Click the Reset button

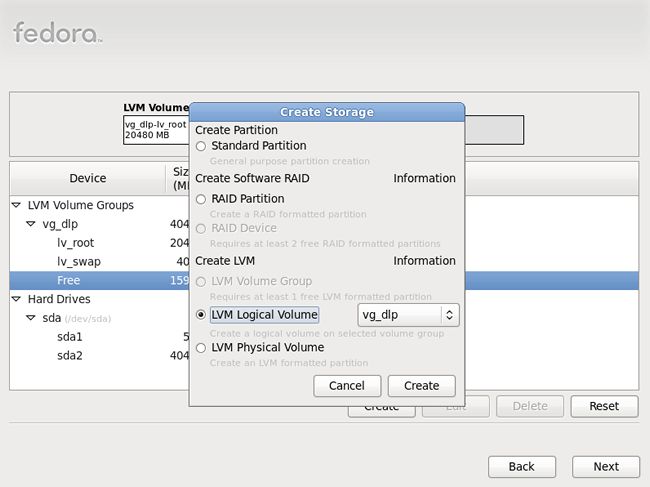(604, 406)
